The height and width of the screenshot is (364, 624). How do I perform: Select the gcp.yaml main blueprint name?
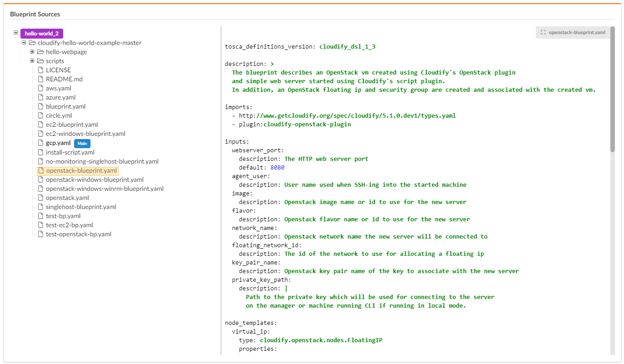58,143
